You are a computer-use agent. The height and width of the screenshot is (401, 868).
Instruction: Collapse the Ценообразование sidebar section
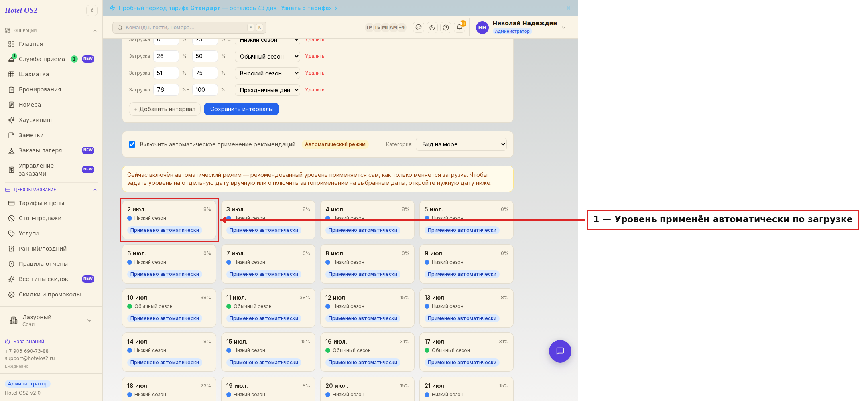click(95, 190)
